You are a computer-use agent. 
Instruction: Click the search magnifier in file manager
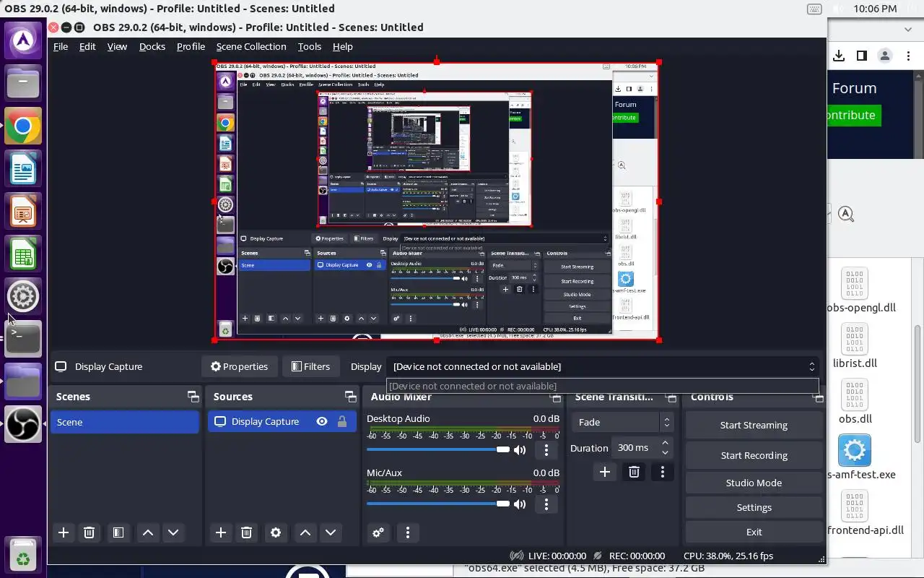pyautogui.click(x=846, y=214)
